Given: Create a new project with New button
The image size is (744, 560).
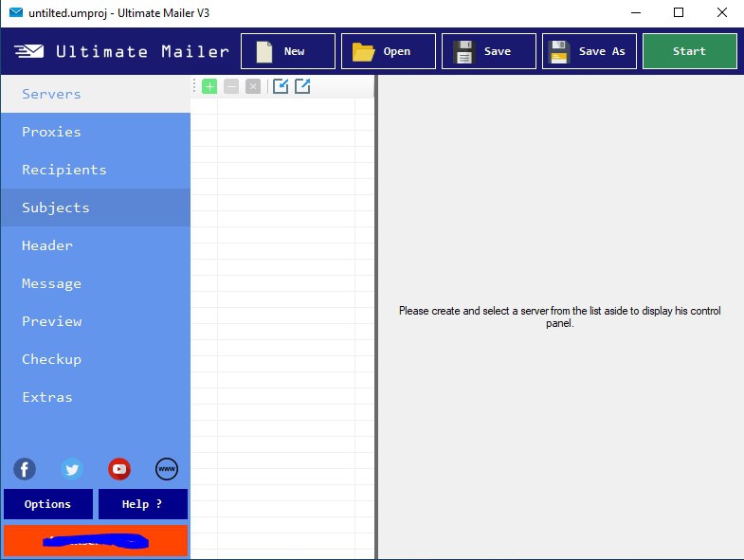Looking at the screenshot, I should (288, 51).
